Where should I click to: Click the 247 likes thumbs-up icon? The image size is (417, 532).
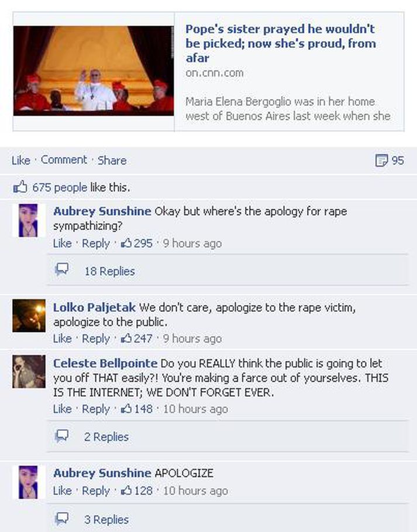(126, 338)
